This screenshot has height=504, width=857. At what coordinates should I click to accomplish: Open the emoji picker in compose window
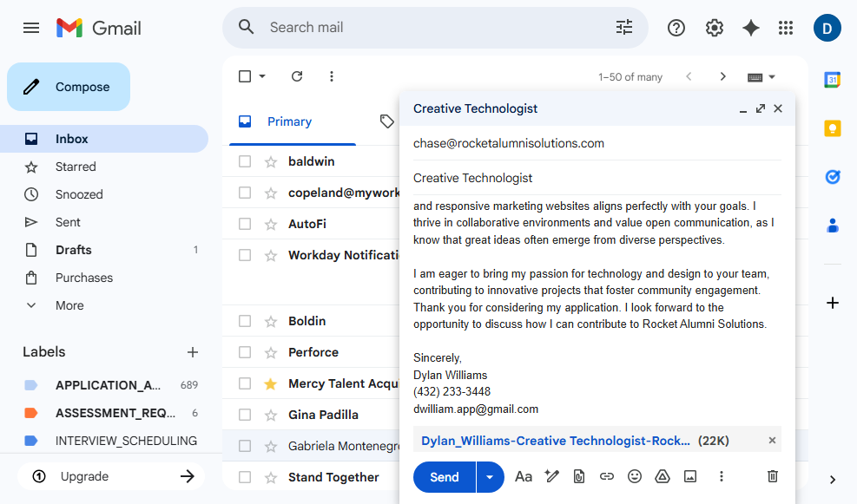[x=635, y=476]
